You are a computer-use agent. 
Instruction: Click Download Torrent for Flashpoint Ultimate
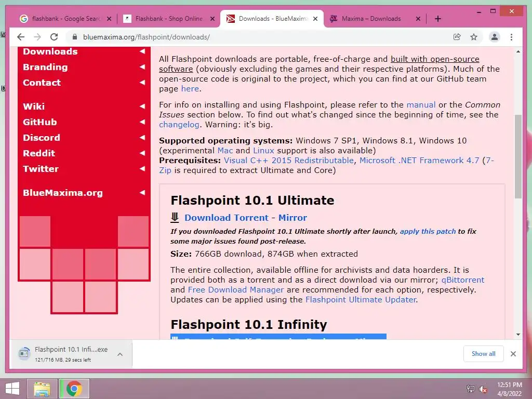(x=227, y=218)
